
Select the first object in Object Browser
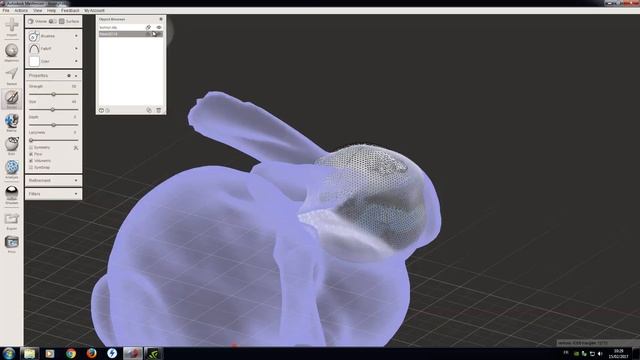click(x=131, y=27)
